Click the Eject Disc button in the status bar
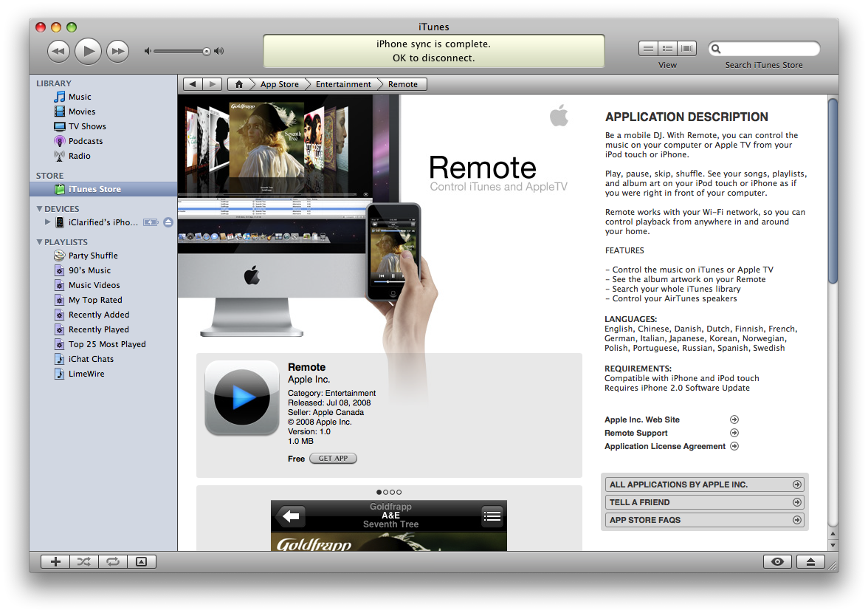Screen dimensions: 868x613 coord(811,562)
